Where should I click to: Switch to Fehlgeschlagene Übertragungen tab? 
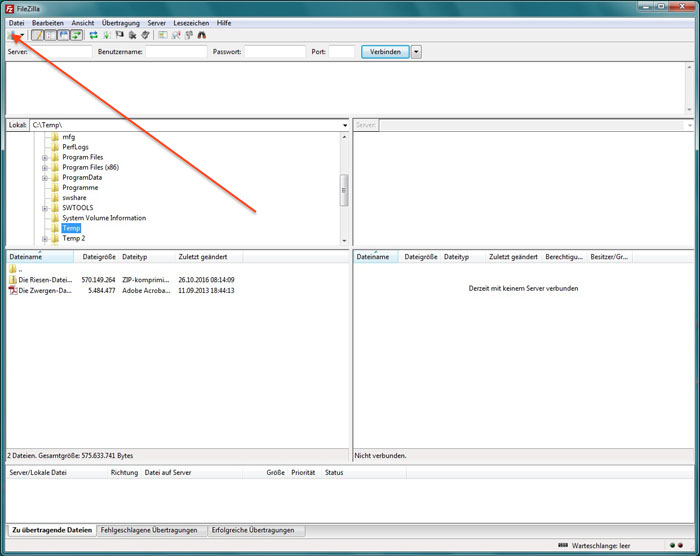pyautogui.click(x=149, y=530)
